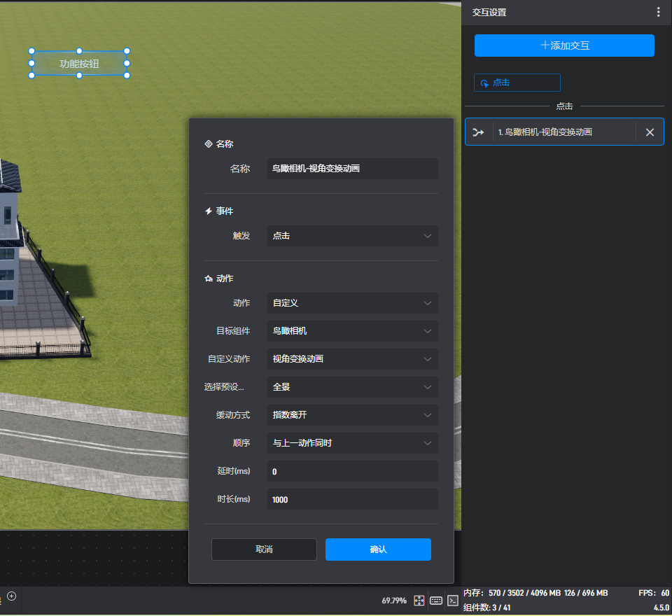
Task: Remove the 鸟瞰相机-视角变换动画 interaction with X
Action: pyautogui.click(x=650, y=132)
